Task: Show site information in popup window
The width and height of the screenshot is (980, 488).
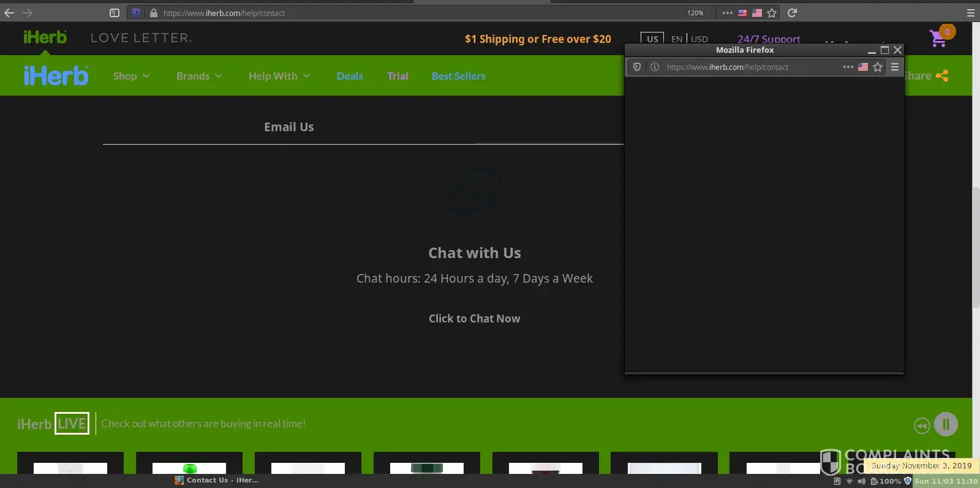Action: (x=655, y=67)
